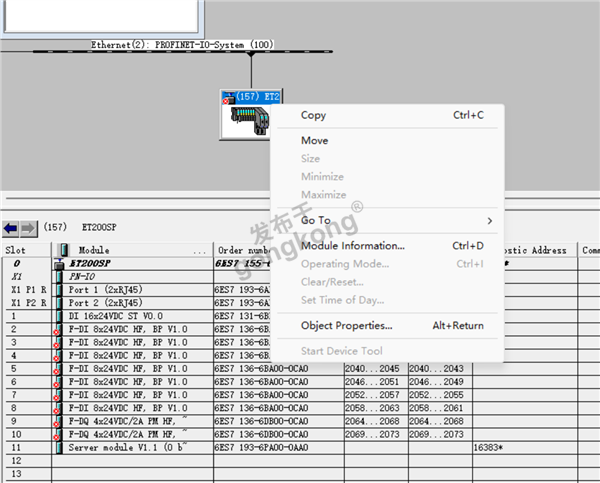Viewport: 600px width, 483px height.
Task: Click the Order number column header
Action: point(243,250)
